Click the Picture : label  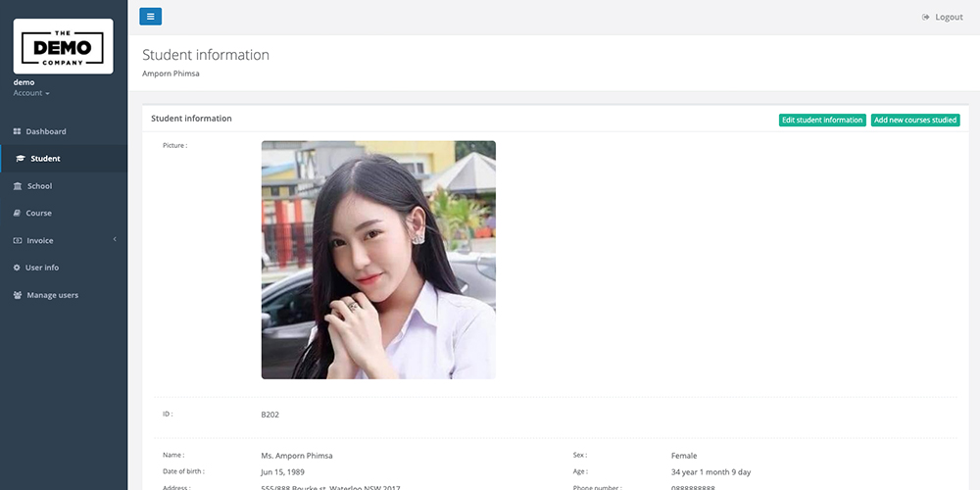coord(175,146)
